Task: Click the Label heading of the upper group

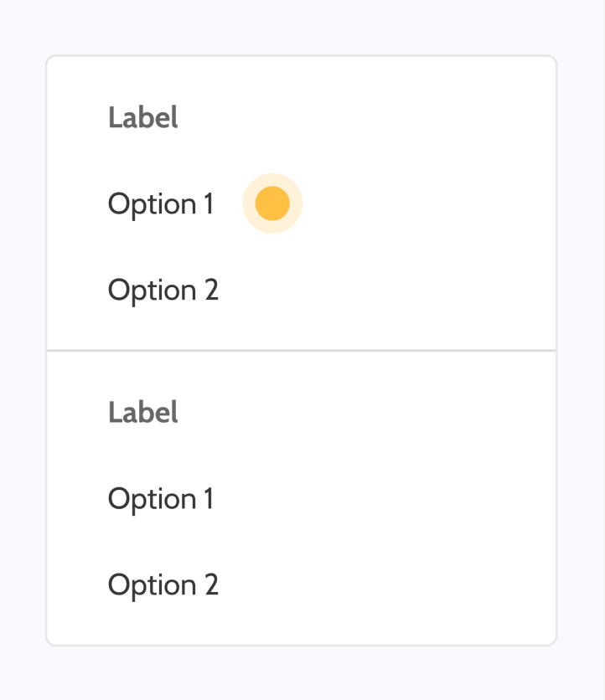Action: pos(143,118)
